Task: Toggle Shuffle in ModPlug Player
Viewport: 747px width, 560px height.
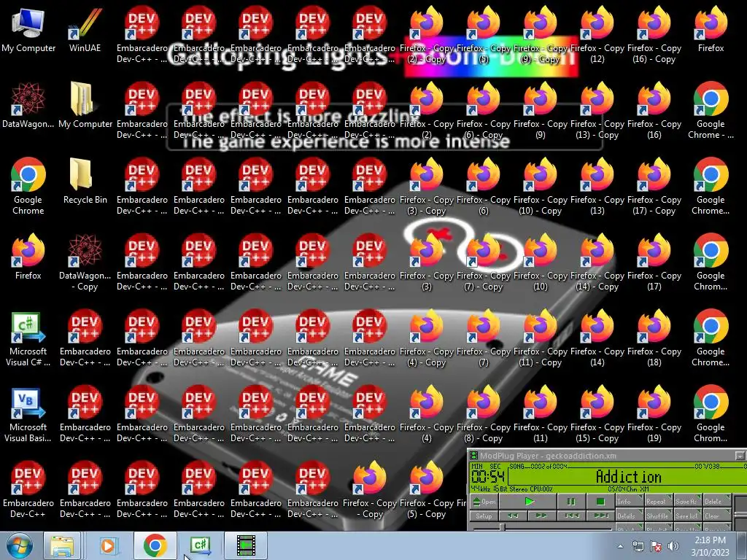Action: [659, 516]
